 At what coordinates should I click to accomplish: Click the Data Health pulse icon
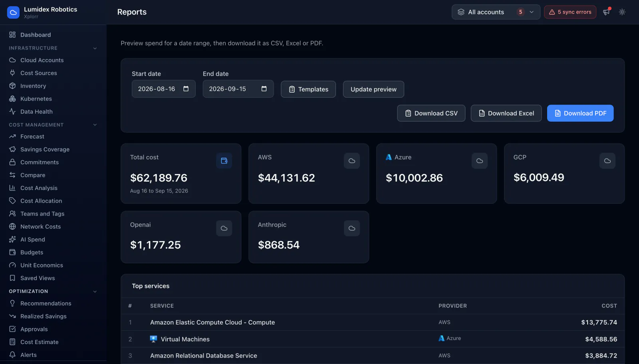(12, 112)
